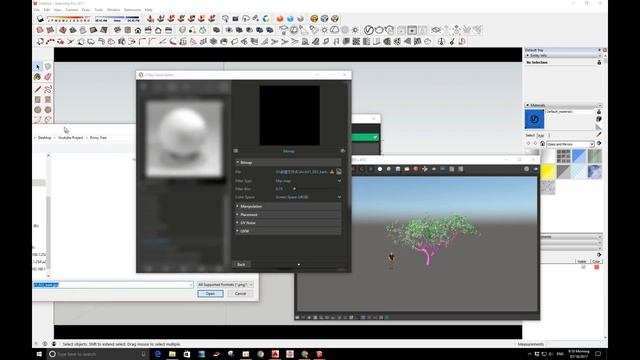The height and width of the screenshot is (360, 640).
Task: Toggle the layer Visible checkbox
Action: click(x=583, y=267)
